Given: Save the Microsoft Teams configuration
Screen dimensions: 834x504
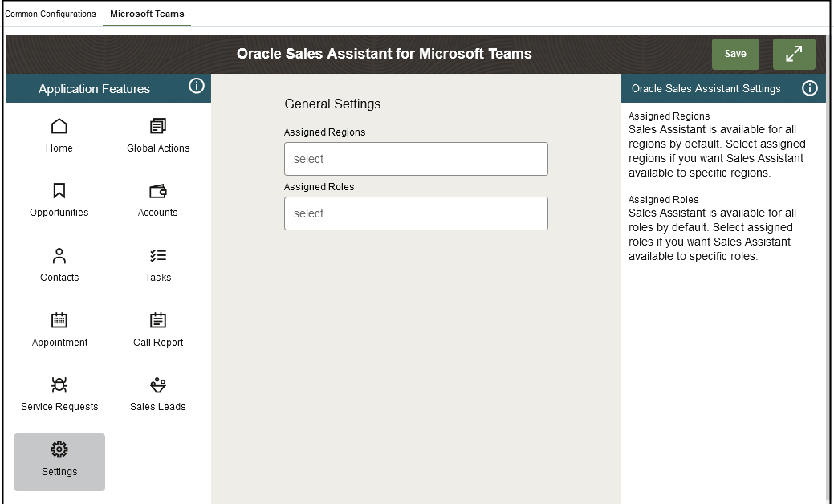Looking at the screenshot, I should [735, 54].
